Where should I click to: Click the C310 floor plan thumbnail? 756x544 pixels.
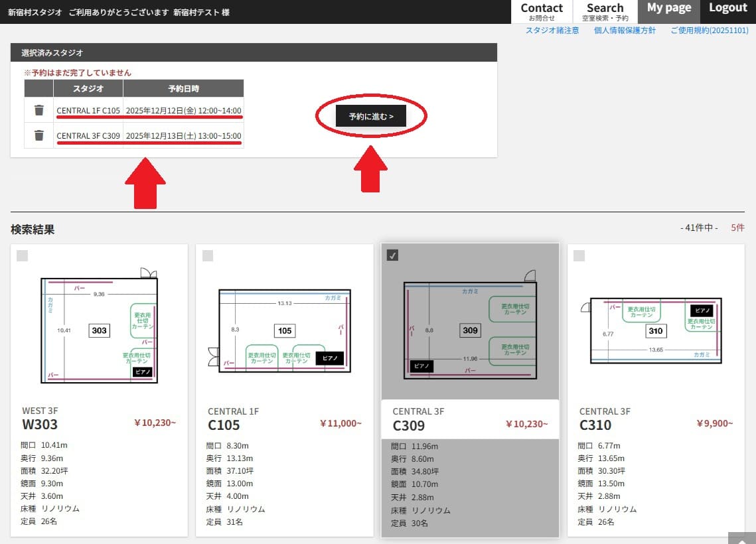pos(655,330)
